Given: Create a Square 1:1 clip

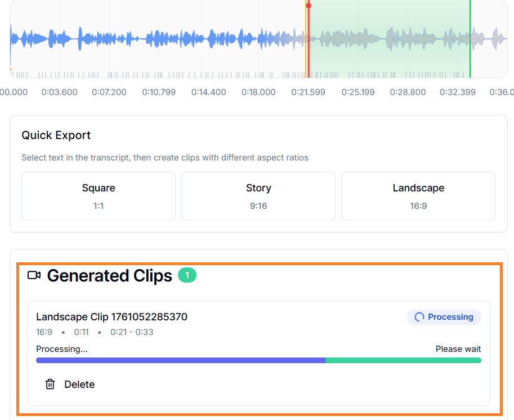Looking at the screenshot, I should tap(99, 196).
